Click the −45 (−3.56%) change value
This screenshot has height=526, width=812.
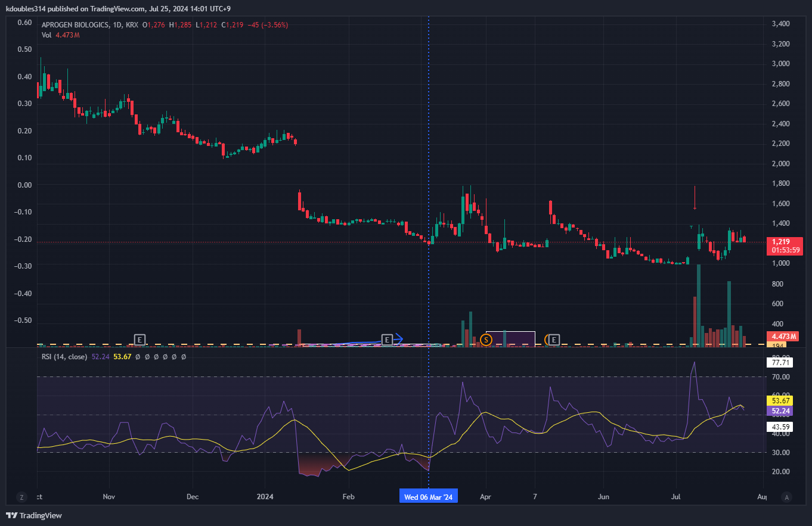tap(268, 25)
